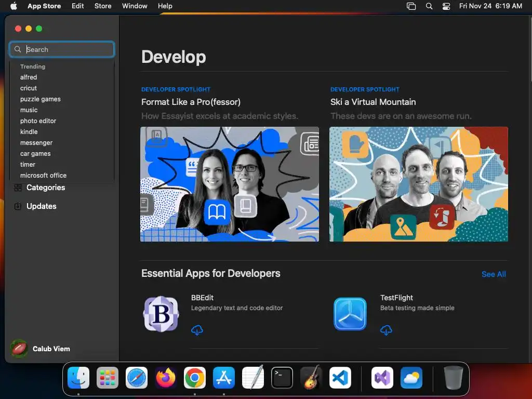Screen dimensions: 532x399
Task: Click the Search input field
Action: [62, 49]
